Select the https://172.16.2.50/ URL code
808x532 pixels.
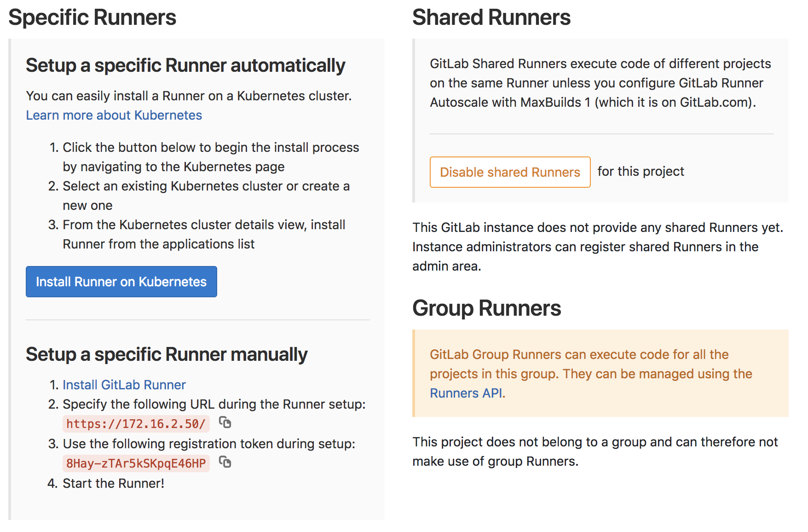136,424
